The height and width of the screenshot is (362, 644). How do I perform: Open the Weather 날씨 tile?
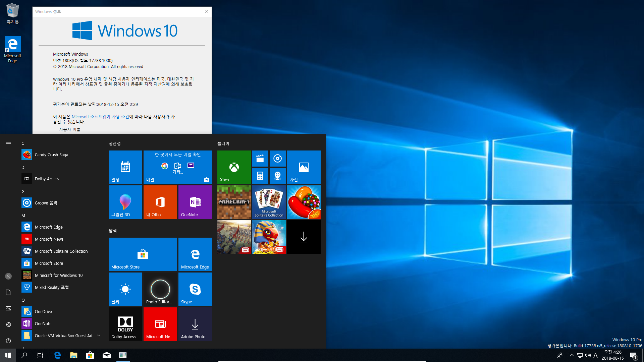(125, 289)
